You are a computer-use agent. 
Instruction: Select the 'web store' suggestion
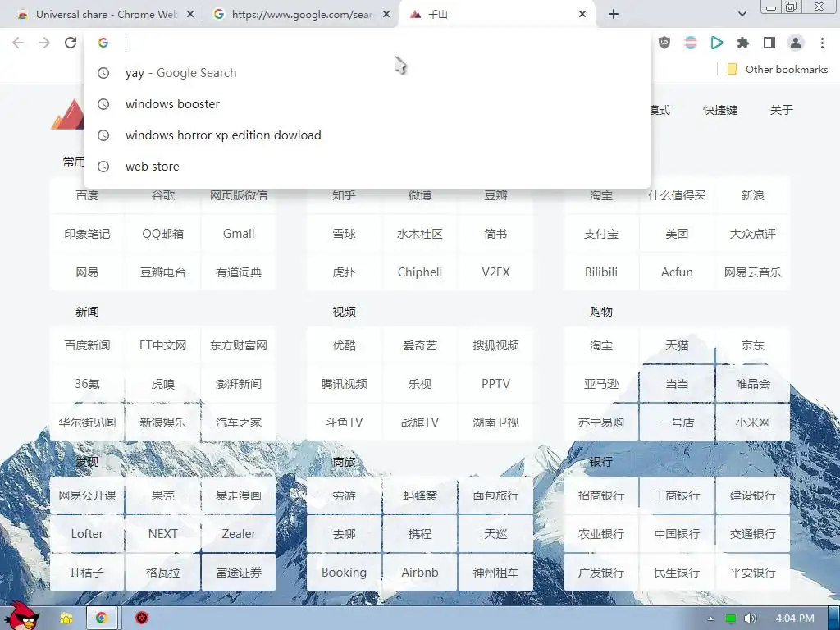coord(367,166)
